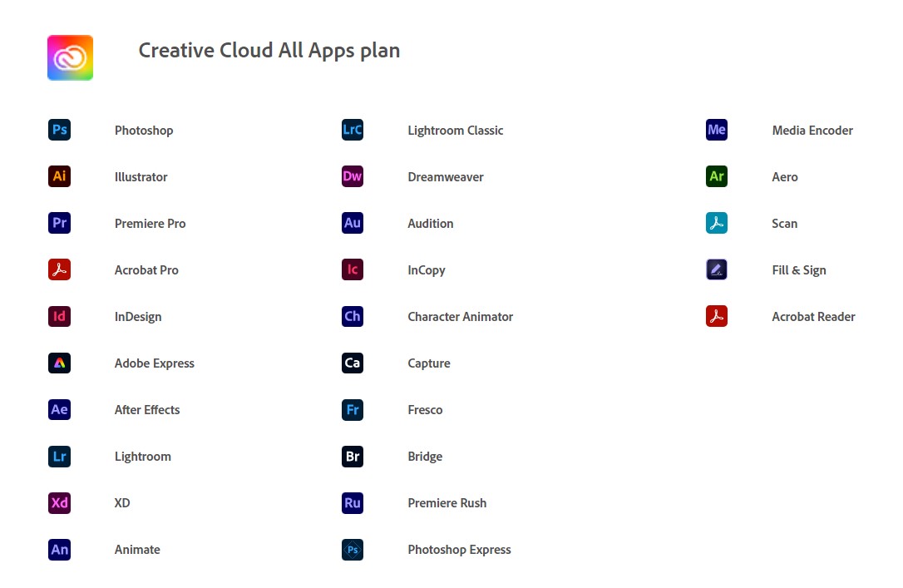Click the Audition label
The width and height of the screenshot is (903, 588).
pyautogui.click(x=431, y=224)
